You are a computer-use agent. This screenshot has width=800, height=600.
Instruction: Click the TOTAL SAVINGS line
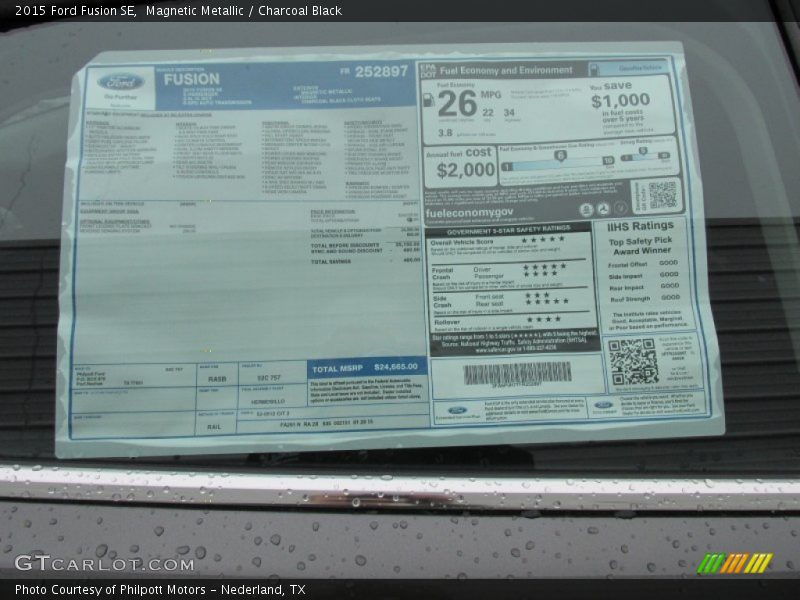tap(365, 261)
